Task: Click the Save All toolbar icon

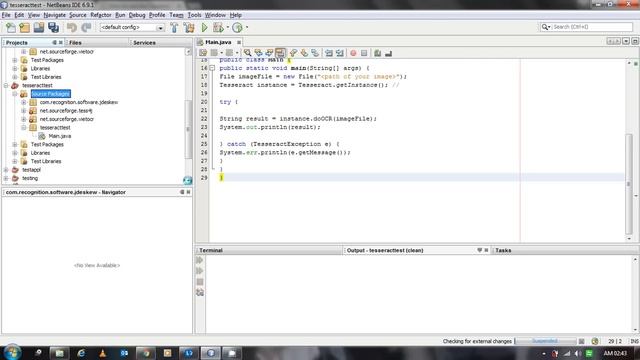Action: click(53, 27)
